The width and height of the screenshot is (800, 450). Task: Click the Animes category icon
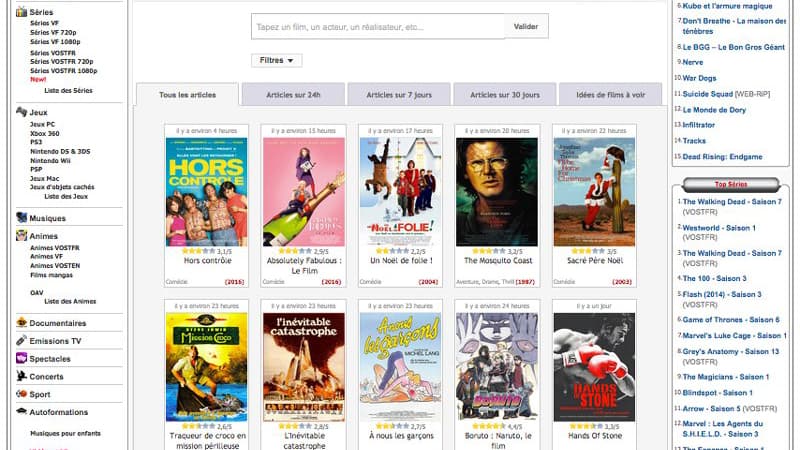[21, 236]
